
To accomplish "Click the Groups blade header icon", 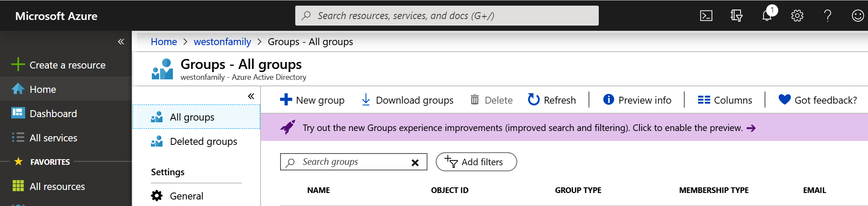I will click(162, 69).
